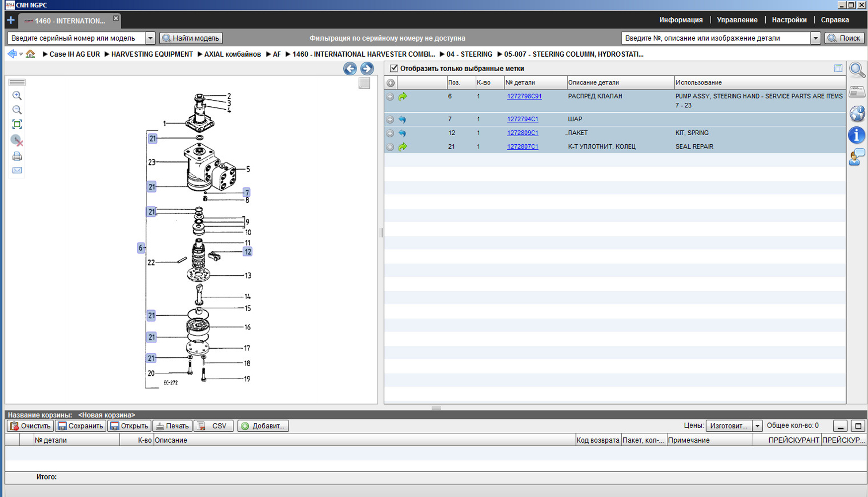Screen dimensions: 868x497
Task: Open the Цены price type dropdown
Action: tap(757, 426)
